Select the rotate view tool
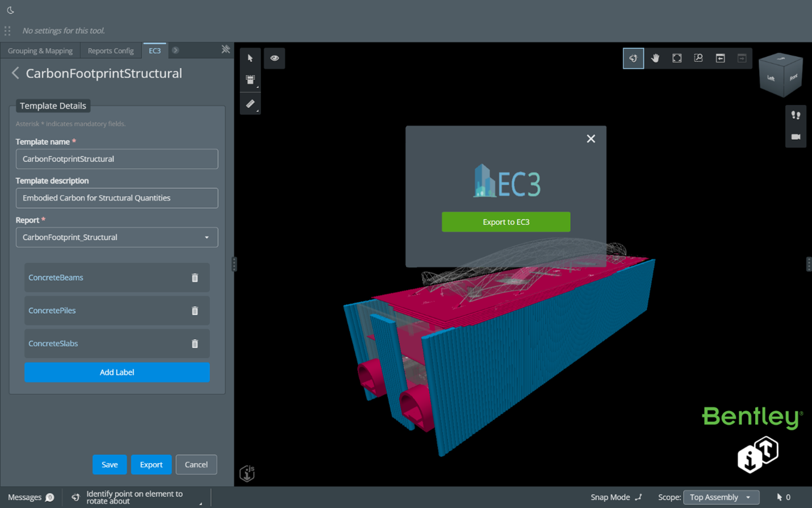 pos(633,57)
